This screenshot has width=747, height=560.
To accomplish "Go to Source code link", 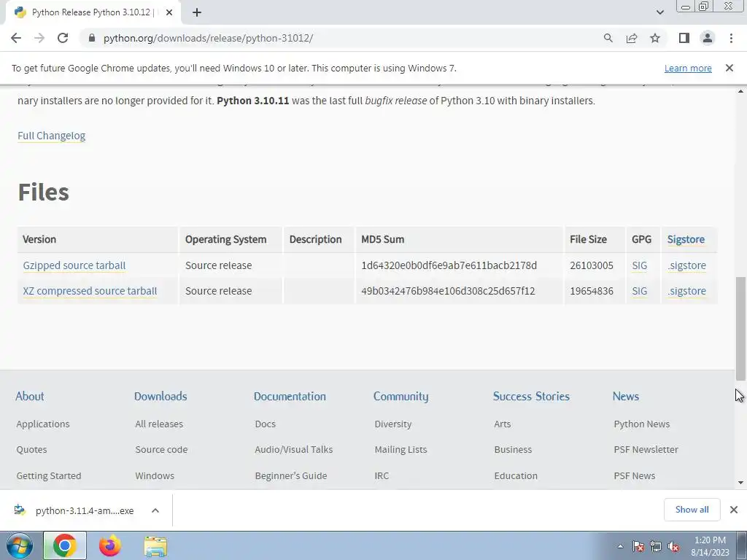I will pyautogui.click(x=161, y=449).
